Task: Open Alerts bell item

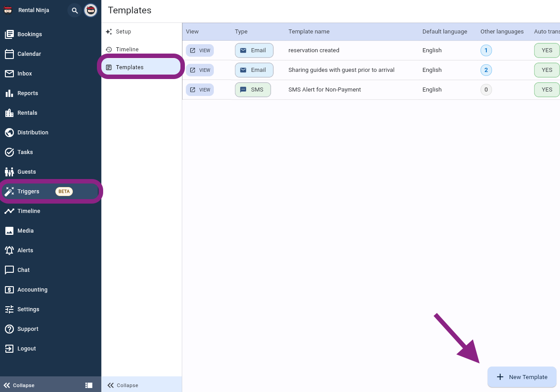Action: [25, 250]
